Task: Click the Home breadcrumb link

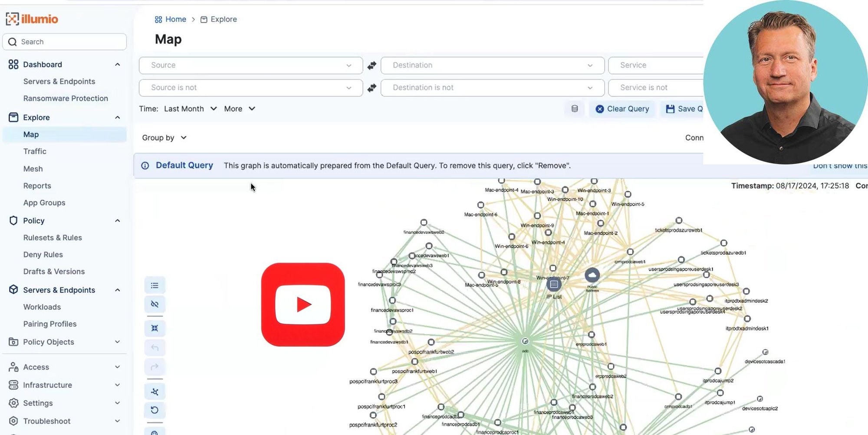Action: click(175, 20)
